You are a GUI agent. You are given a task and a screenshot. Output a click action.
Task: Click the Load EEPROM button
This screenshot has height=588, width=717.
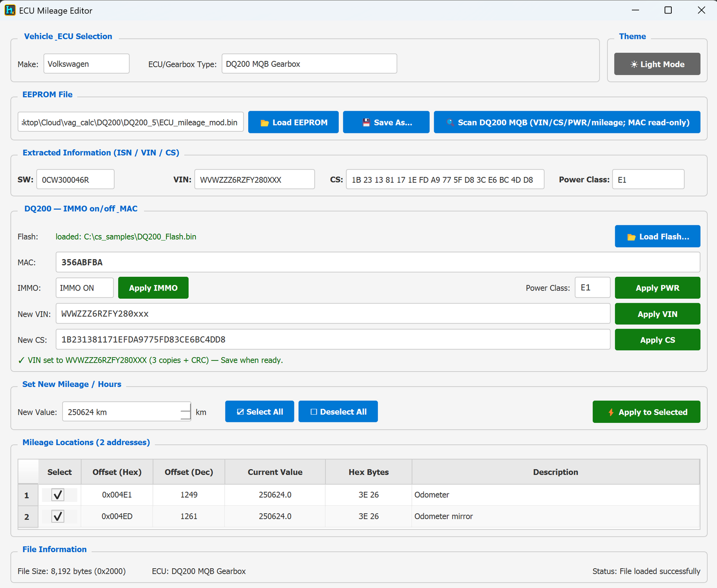294,122
